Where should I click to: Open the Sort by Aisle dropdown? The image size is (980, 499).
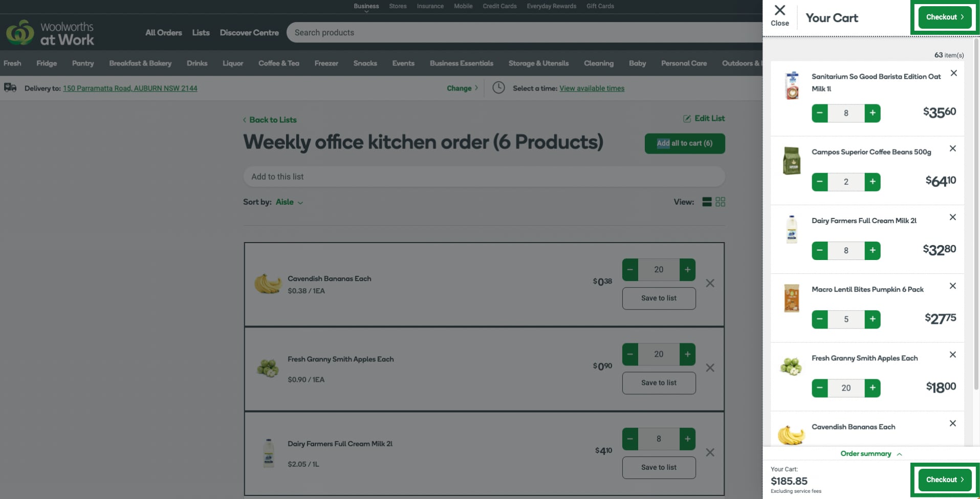(x=288, y=202)
